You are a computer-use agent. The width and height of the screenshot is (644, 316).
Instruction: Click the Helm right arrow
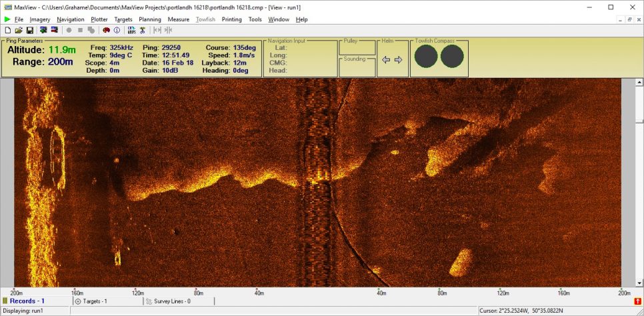(x=399, y=60)
